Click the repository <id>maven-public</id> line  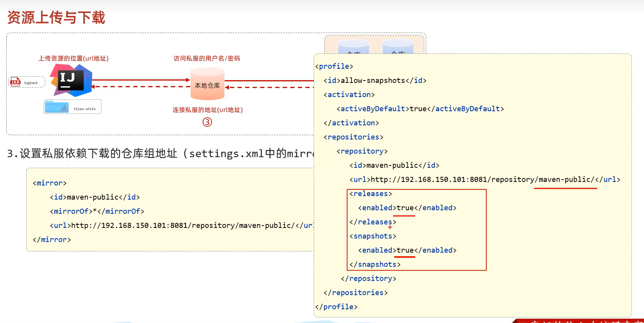[x=394, y=165]
